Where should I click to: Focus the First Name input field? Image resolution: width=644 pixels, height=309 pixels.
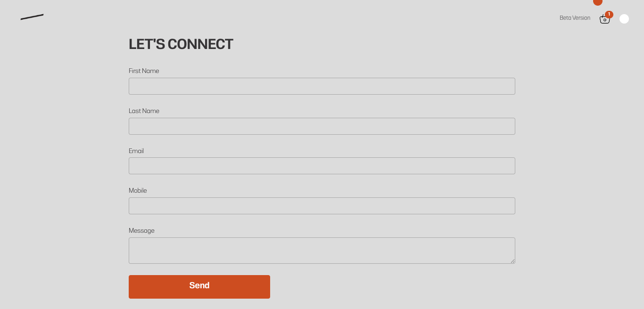point(322,86)
